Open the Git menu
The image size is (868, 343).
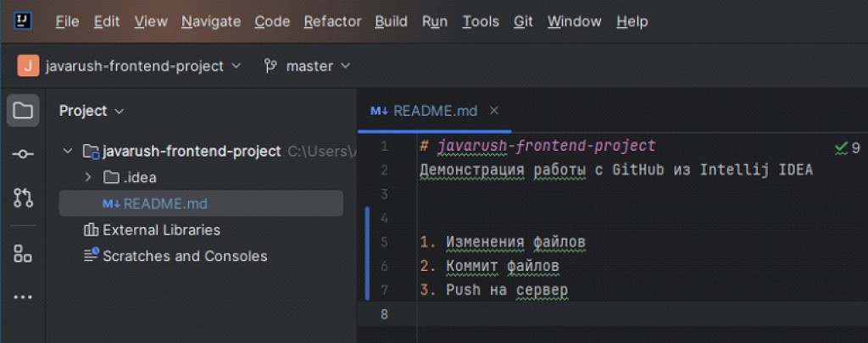tap(523, 21)
